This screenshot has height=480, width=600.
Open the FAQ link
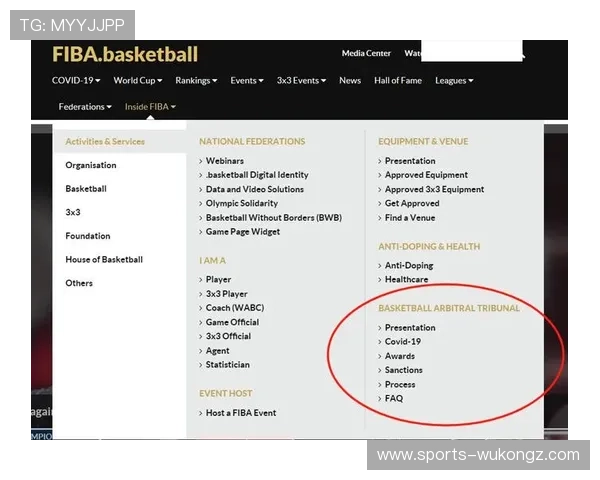click(394, 398)
